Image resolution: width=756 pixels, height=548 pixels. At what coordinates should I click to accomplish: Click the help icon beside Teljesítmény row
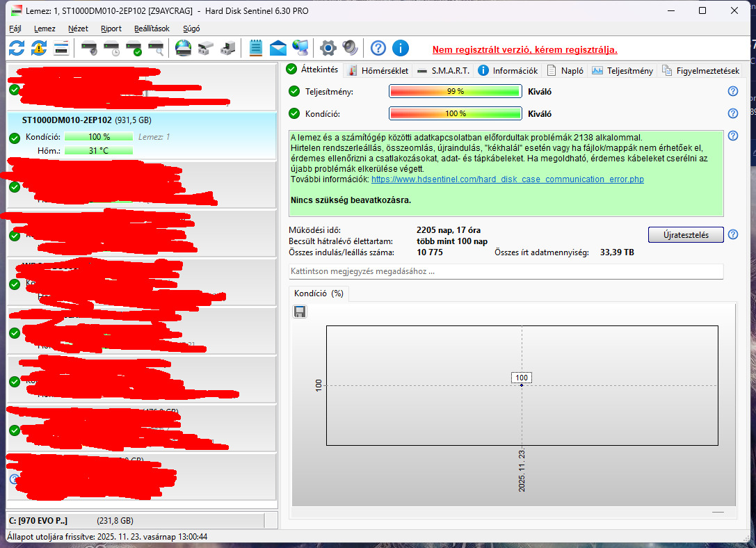(x=733, y=91)
